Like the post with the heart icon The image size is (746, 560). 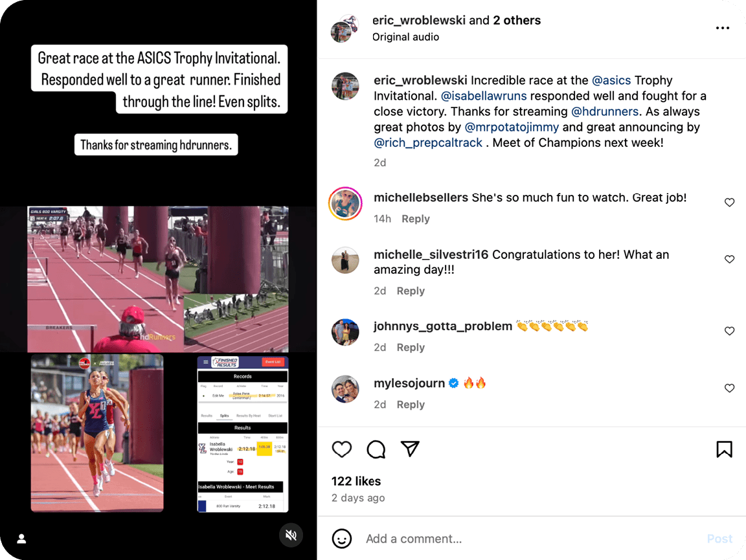pyautogui.click(x=342, y=449)
